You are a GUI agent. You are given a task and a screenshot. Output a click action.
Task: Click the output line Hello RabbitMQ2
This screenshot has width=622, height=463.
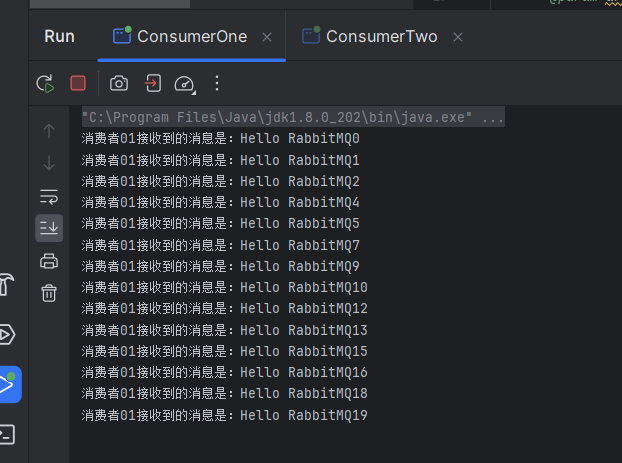tap(221, 181)
